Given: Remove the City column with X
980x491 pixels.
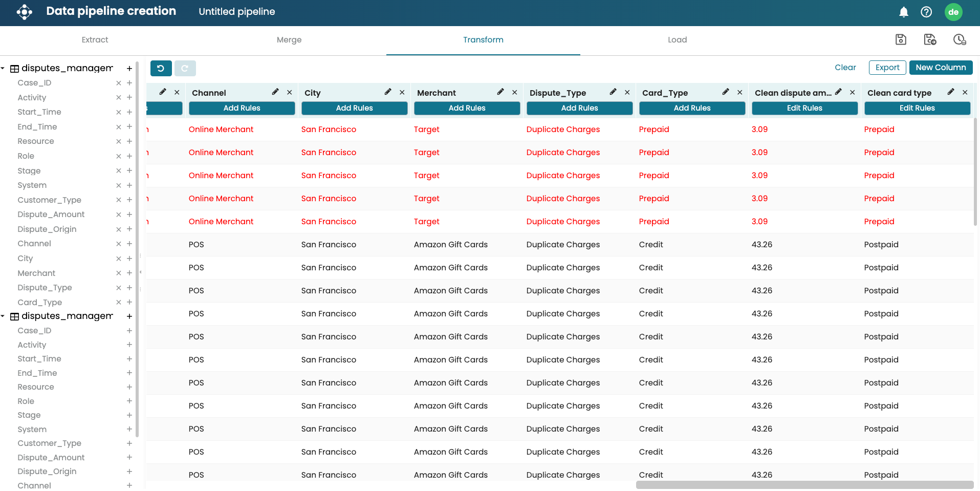Looking at the screenshot, I should 402,92.
